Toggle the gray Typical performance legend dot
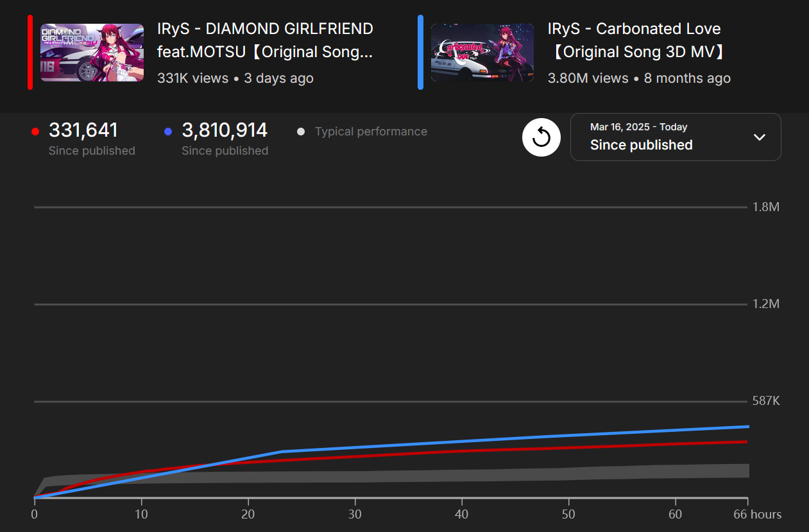The image size is (809, 532). [x=301, y=132]
